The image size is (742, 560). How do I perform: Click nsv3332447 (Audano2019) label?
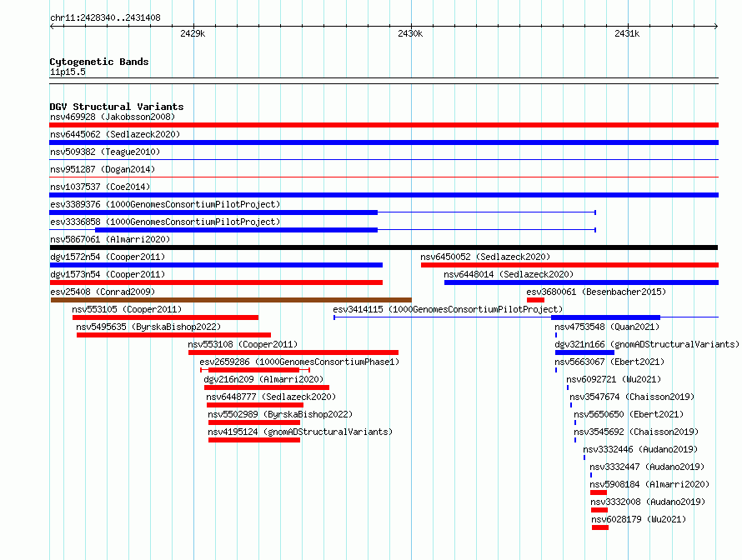[x=647, y=467]
